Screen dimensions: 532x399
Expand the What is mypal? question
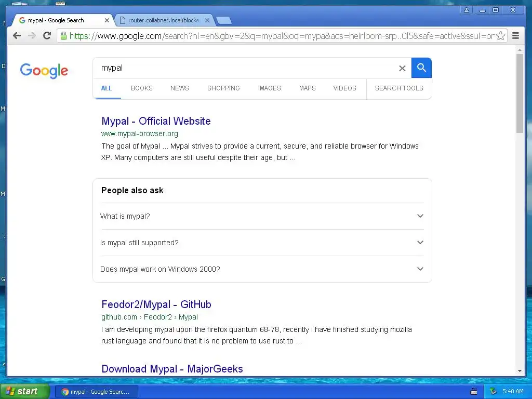coord(262,216)
